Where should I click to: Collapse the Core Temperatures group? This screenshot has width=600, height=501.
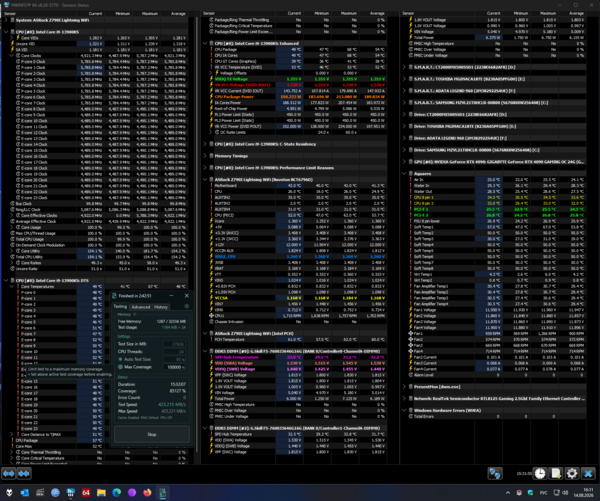pos(11,287)
